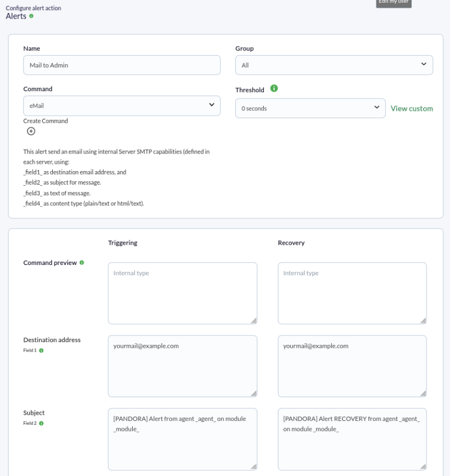Image resolution: width=450 pixels, height=476 pixels.
Task: Click the Configure alert action breadcrumb text
Action: (33, 8)
